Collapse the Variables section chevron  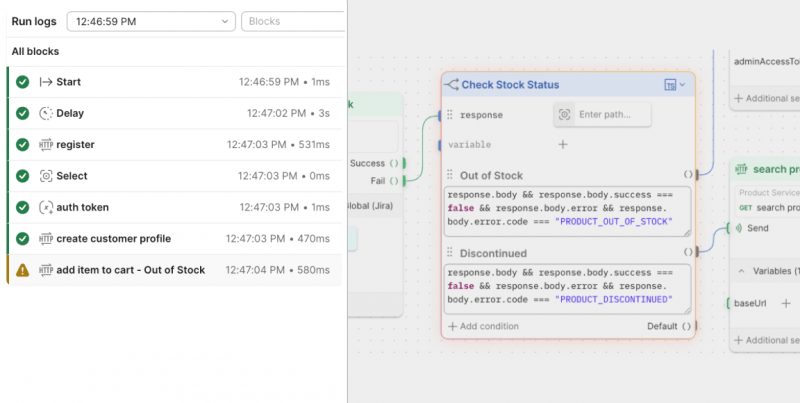pos(741,271)
